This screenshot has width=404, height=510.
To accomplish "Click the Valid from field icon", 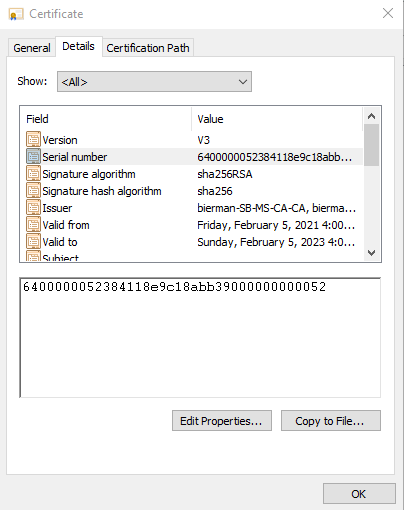I will 33,225.
